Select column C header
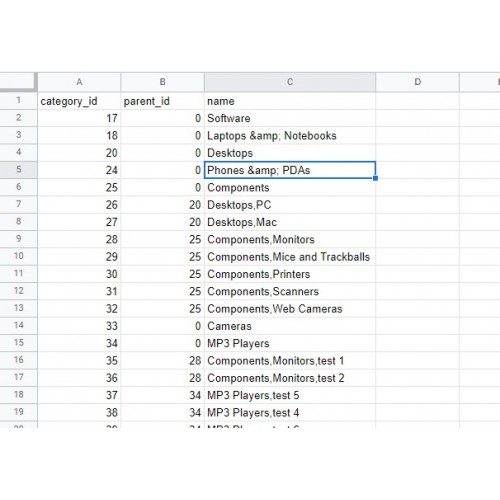Screen dimensions: 500x500 [x=290, y=82]
